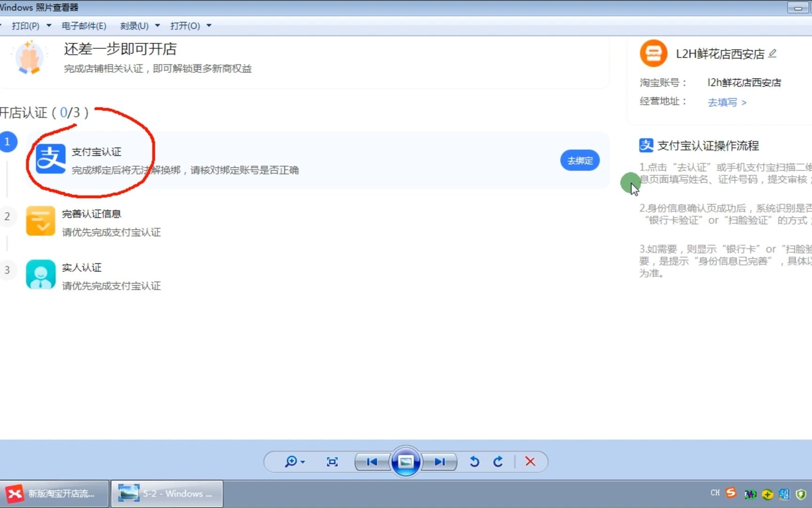Click the 电子邮件(E) menu item

(84, 26)
